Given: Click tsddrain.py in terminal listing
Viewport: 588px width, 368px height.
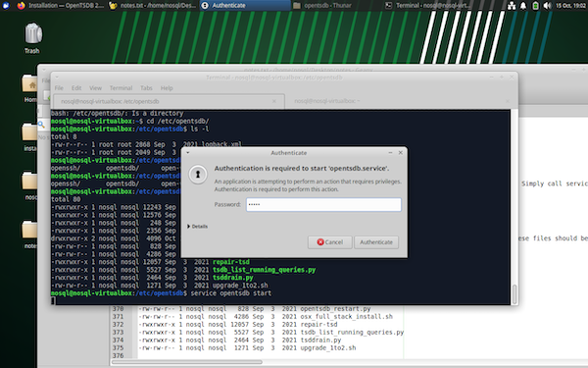Looking at the screenshot, I should (232, 278).
